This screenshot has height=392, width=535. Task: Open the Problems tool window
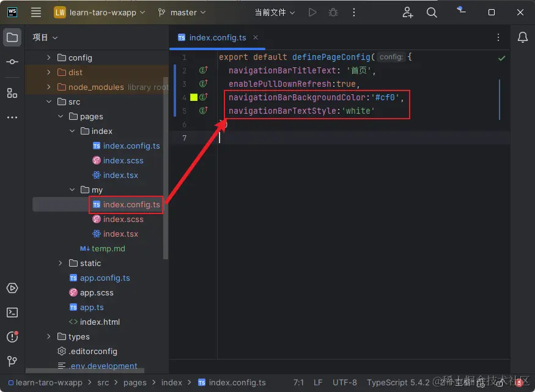pyautogui.click(x=12, y=337)
